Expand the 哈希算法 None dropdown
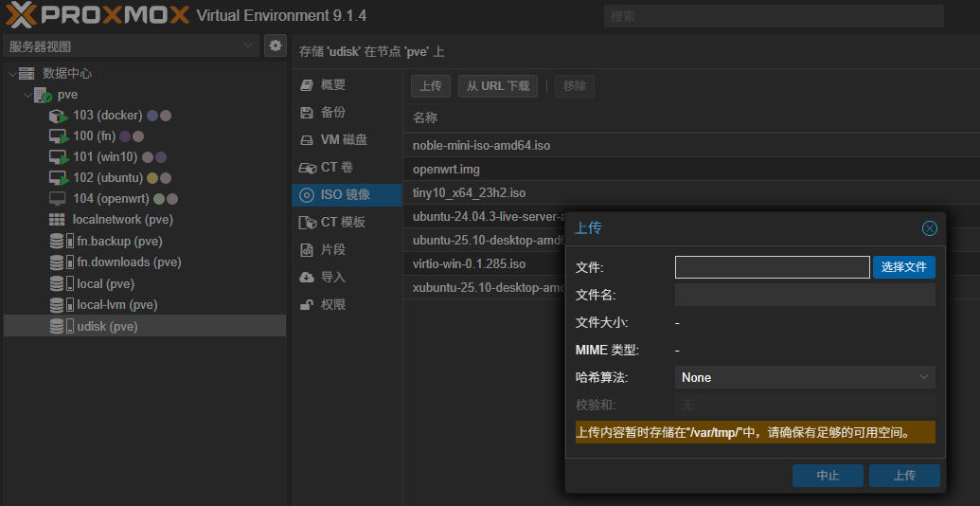980x506 pixels. 805,377
